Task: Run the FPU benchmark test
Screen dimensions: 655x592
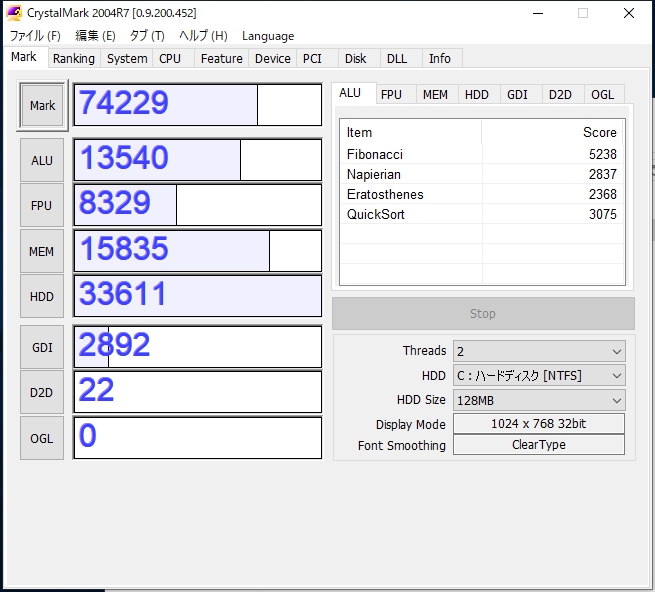Action: [x=42, y=206]
